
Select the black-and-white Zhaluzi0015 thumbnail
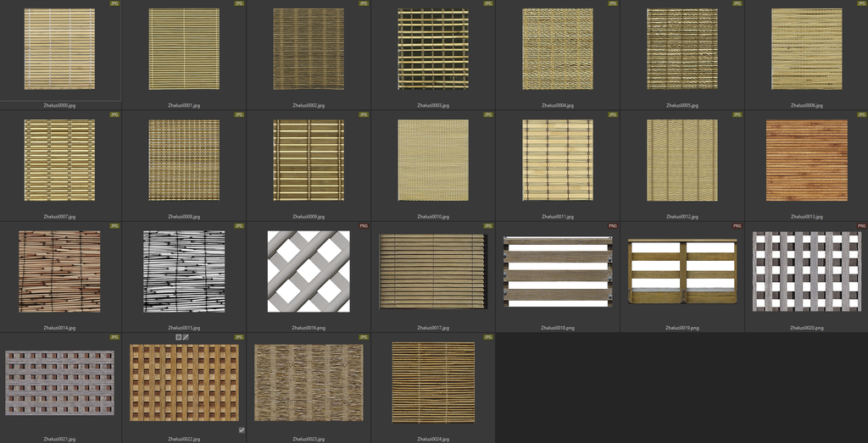click(x=184, y=271)
